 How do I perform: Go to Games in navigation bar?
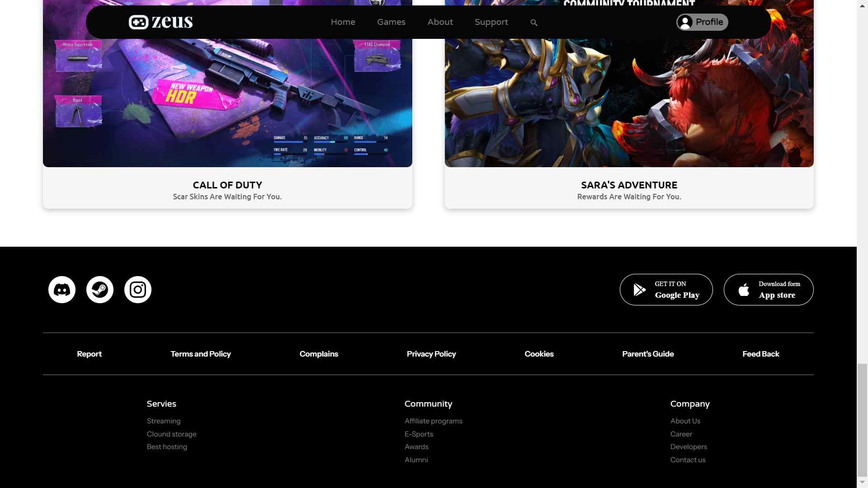click(391, 22)
